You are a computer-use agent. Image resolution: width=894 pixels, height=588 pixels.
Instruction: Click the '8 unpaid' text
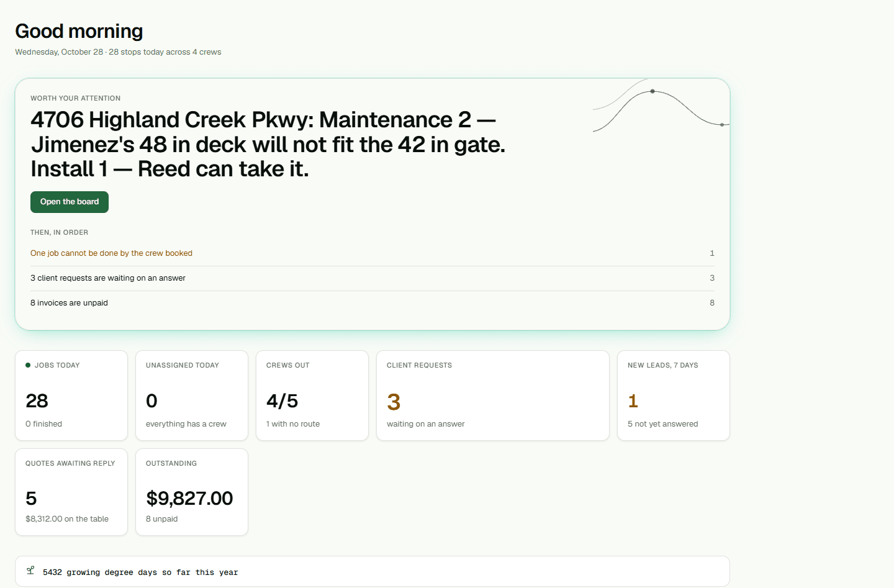coord(161,519)
